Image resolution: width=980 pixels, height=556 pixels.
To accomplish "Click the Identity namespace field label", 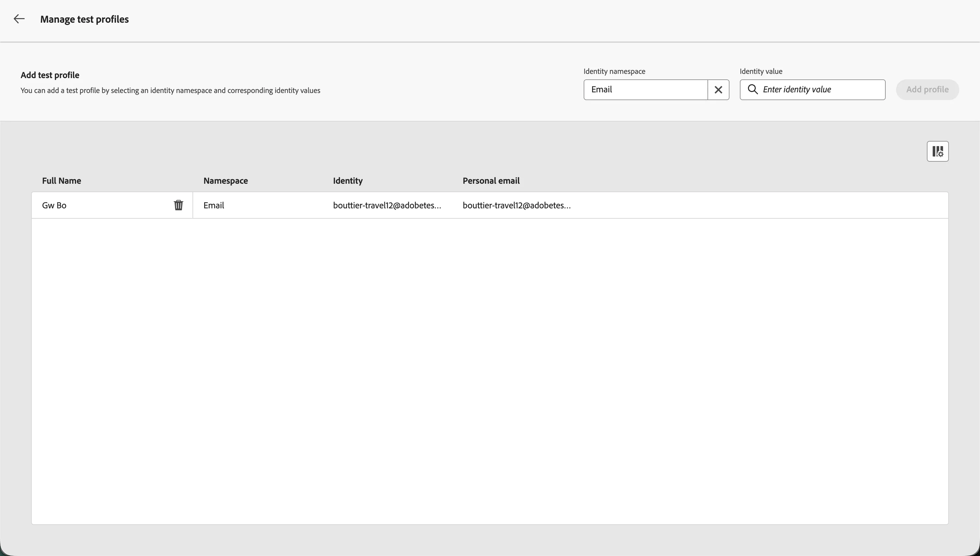I will tap(614, 71).
